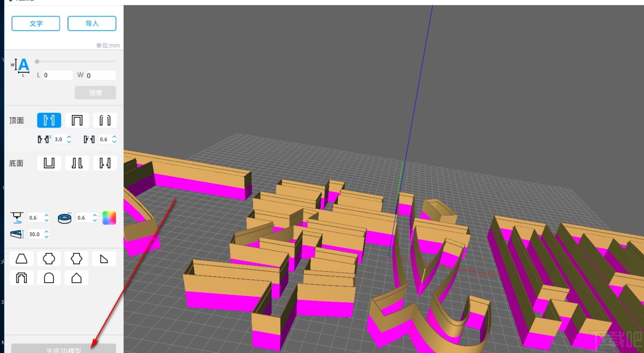Click the notch width icon beside top 0.6
This screenshot has width=644, height=353.
[x=89, y=139]
